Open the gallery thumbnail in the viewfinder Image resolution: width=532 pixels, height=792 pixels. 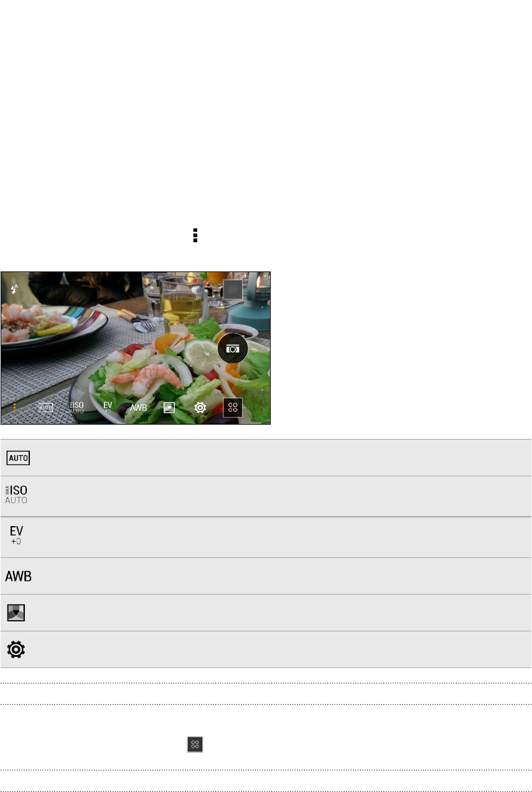click(232, 290)
